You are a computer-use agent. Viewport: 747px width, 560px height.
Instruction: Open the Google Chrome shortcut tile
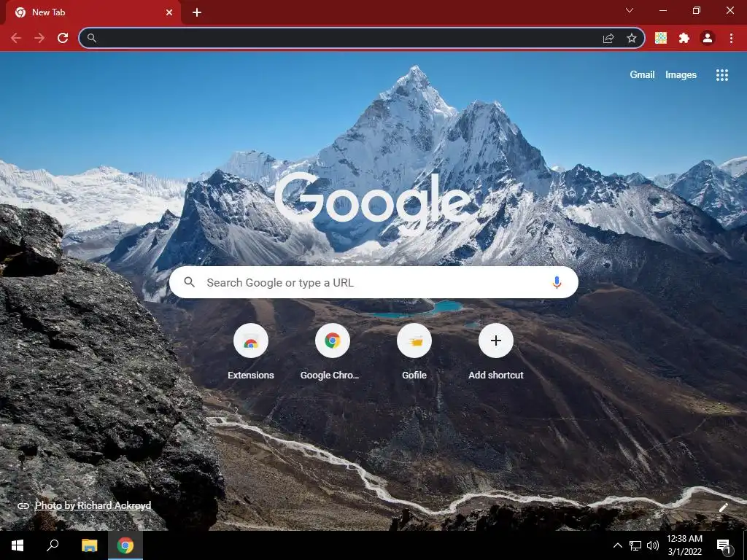click(x=332, y=351)
